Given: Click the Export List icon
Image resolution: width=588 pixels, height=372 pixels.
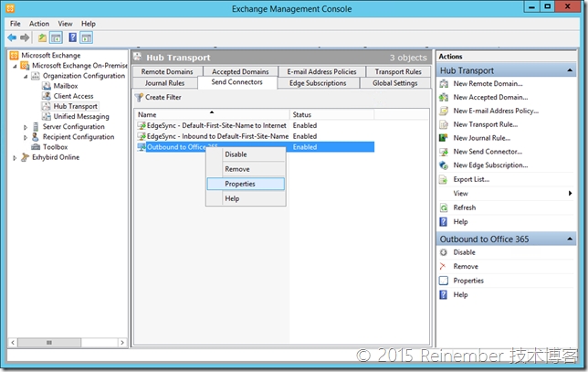Looking at the screenshot, I should (x=444, y=179).
